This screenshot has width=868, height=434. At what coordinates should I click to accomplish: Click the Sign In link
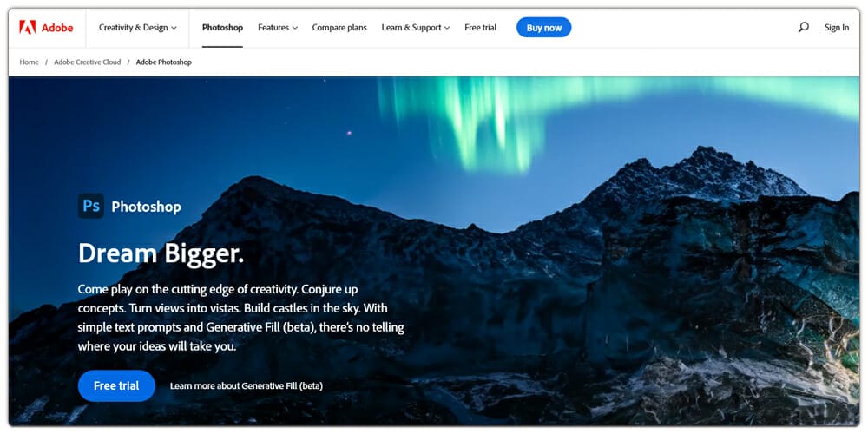[837, 27]
